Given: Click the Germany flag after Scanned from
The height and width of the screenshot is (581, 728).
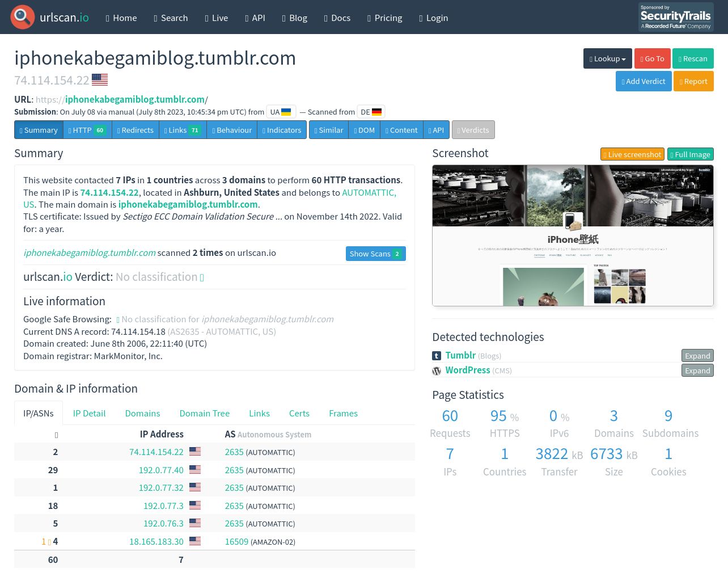Looking at the screenshot, I should click(377, 112).
